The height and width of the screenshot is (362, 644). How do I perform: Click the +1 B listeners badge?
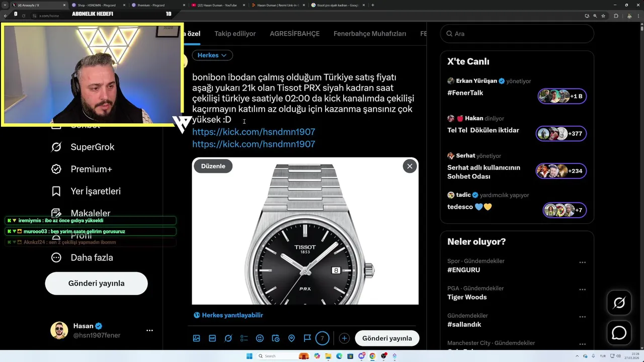pyautogui.click(x=562, y=96)
